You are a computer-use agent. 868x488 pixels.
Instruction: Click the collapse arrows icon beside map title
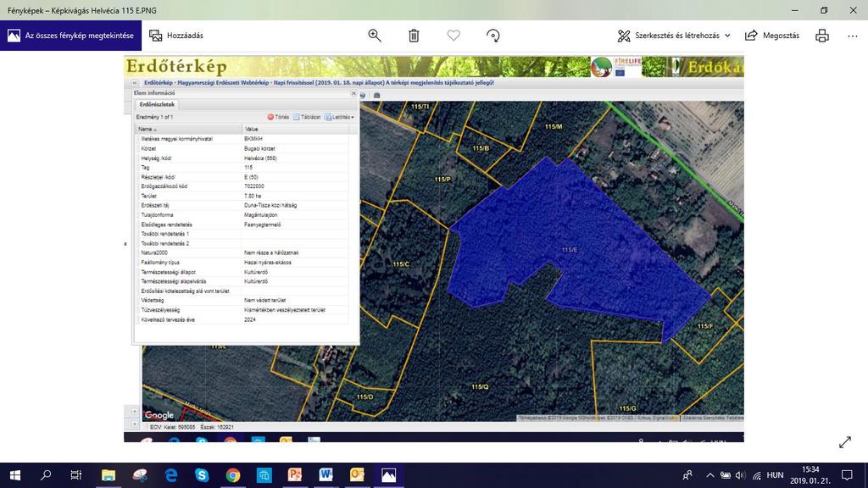(135, 83)
